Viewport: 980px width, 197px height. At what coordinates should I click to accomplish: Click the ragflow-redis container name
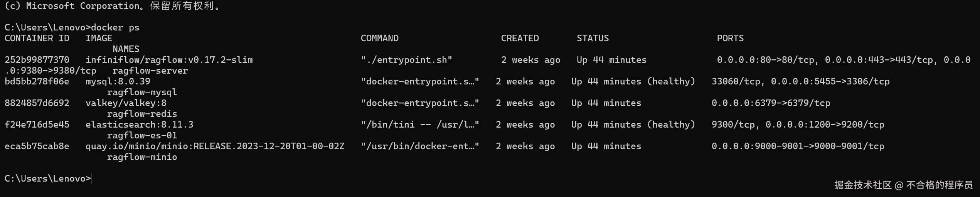142,114
